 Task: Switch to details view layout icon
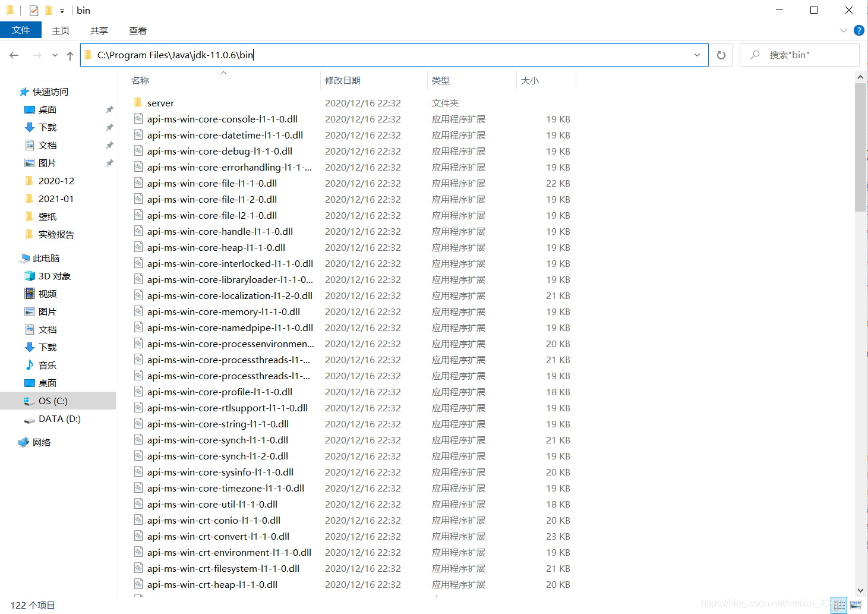tap(839, 605)
